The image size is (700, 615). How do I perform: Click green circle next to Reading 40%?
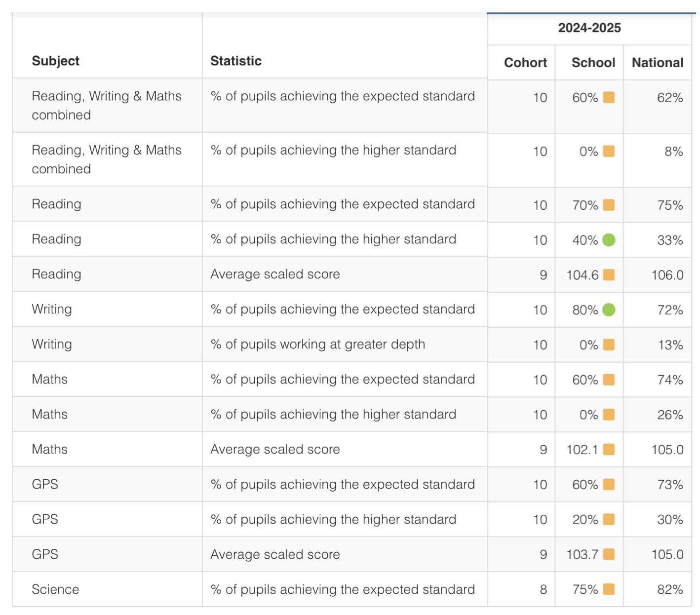pos(609,240)
